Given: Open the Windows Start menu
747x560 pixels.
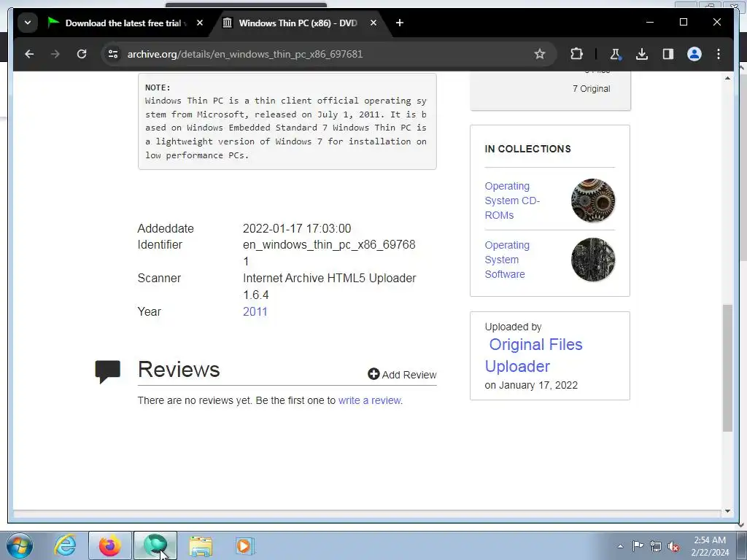Looking at the screenshot, I should pyautogui.click(x=20, y=545).
